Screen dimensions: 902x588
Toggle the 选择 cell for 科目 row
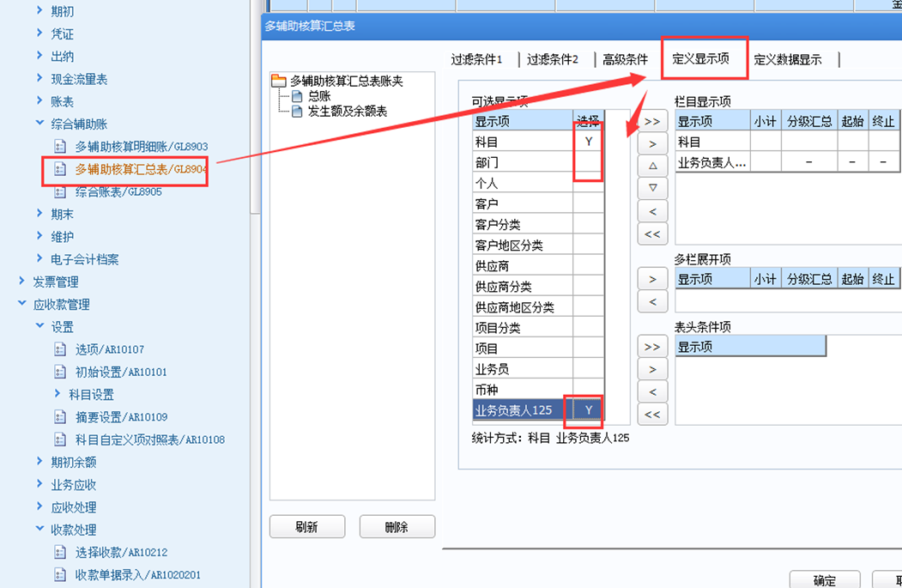[588, 142]
